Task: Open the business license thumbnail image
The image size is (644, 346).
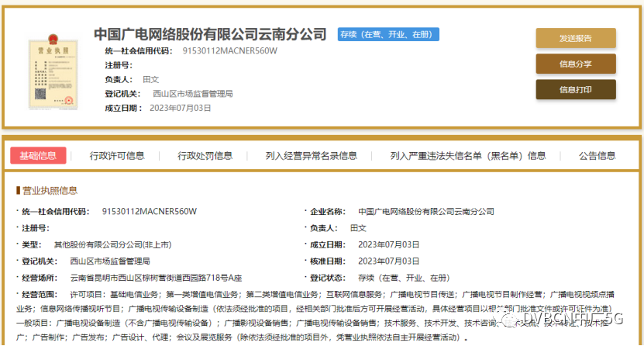Action: (x=53, y=72)
